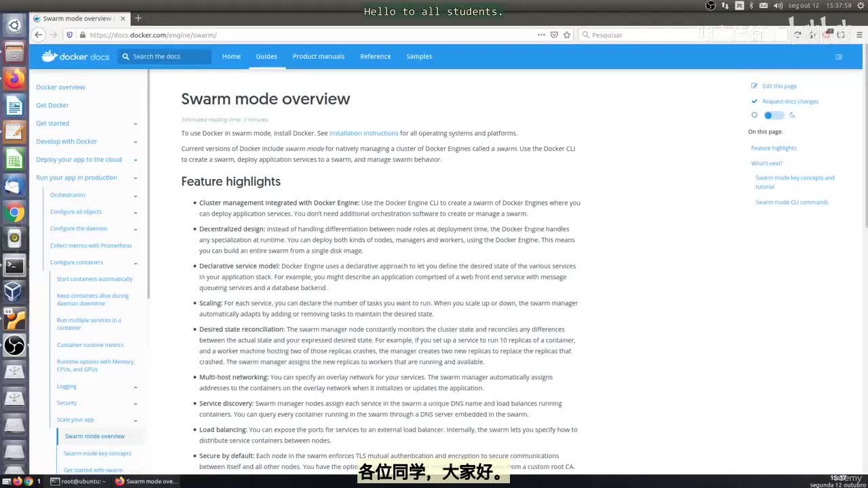
Task: Expand Configure the daemon submenu
Action: [x=136, y=229]
